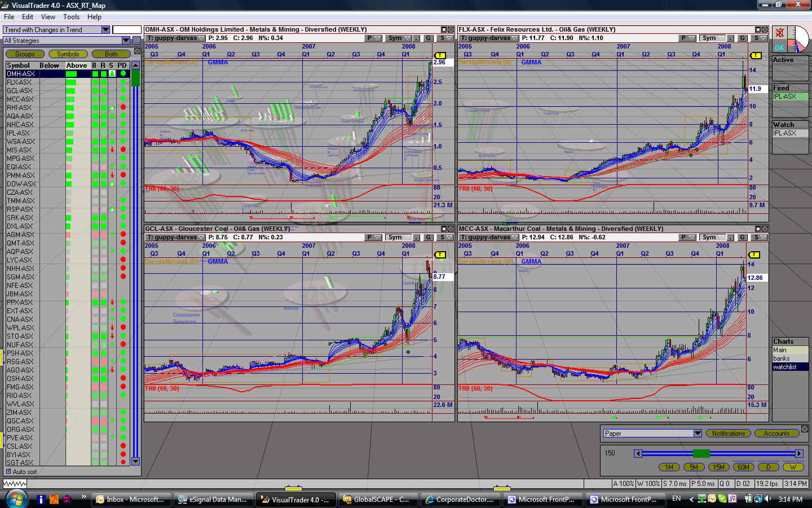Open the View menu
812x508 pixels.
coord(48,17)
